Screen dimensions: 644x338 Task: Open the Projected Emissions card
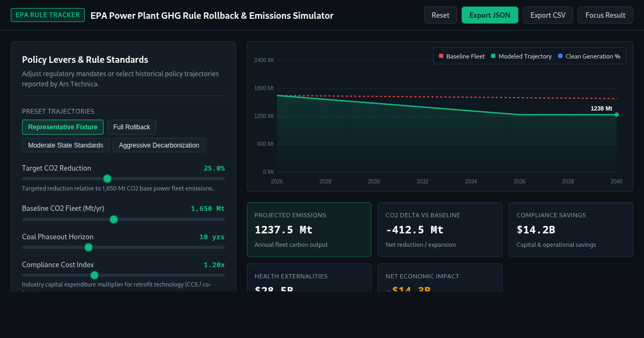pos(309,230)
